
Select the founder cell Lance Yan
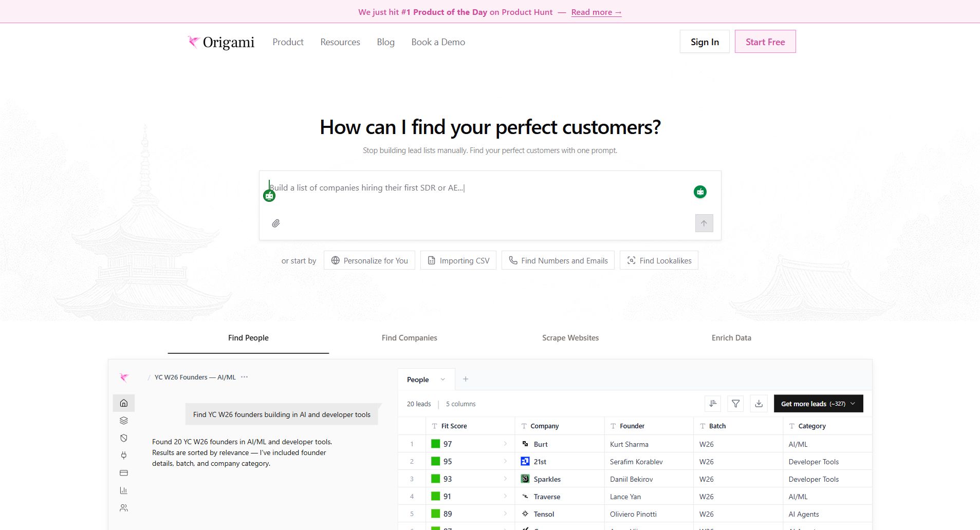(649, 496)
